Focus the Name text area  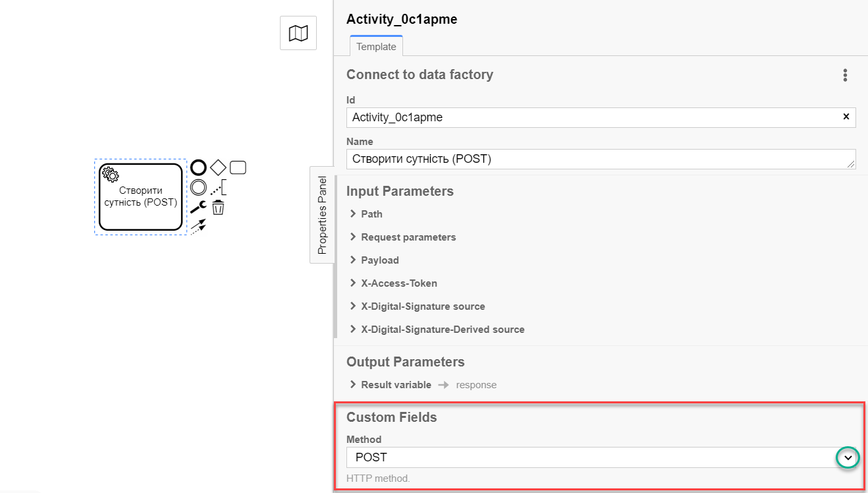click(x=601, y=159)
